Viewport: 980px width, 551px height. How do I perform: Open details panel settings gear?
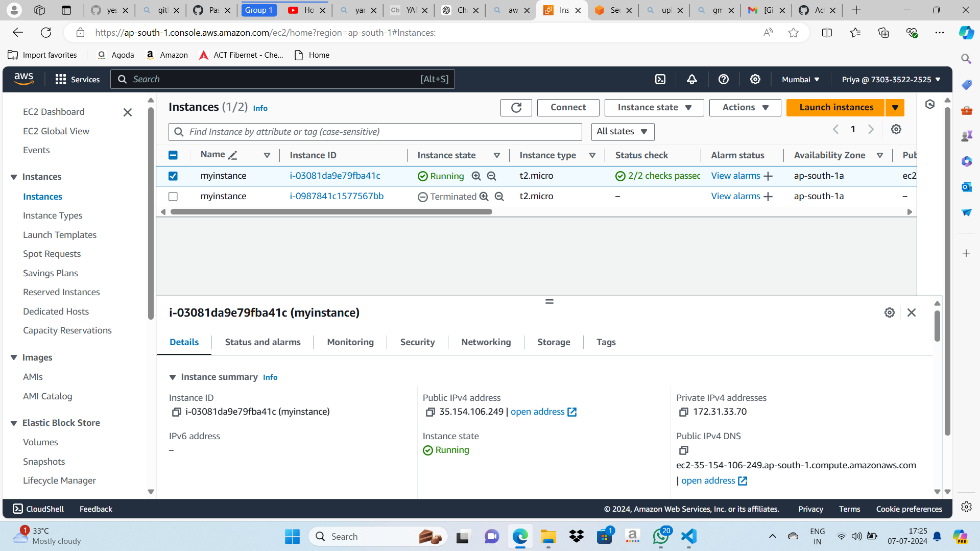click(890, 313)
